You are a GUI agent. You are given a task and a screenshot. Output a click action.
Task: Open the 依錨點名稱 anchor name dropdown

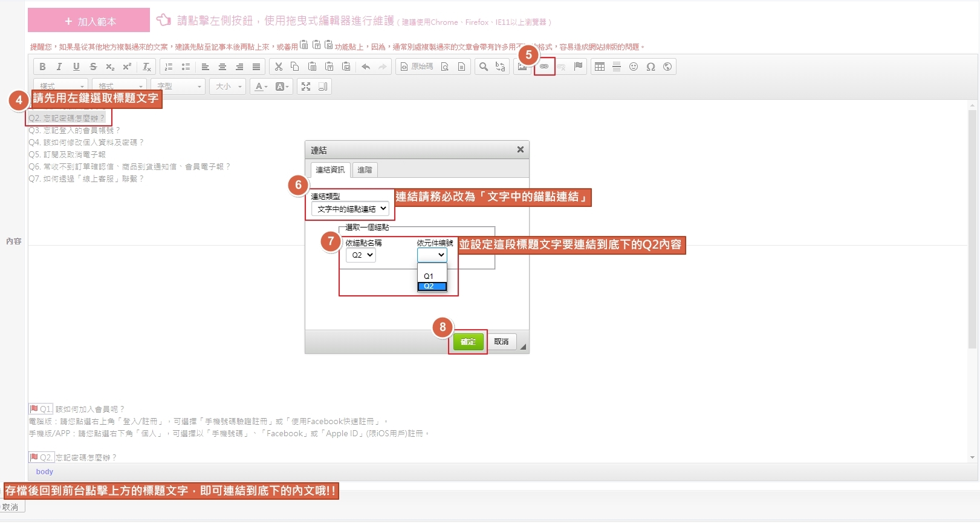click(x=361, y=255)
